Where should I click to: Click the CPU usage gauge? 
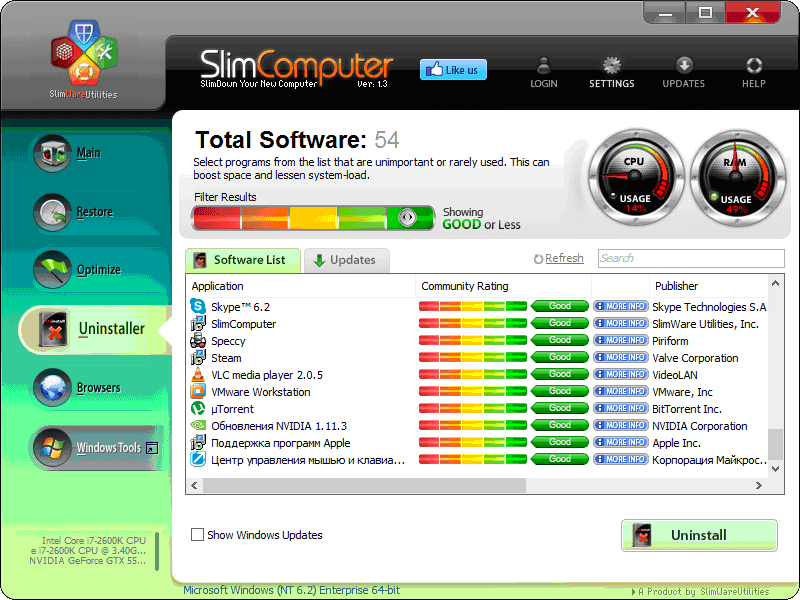coord(635,178)
